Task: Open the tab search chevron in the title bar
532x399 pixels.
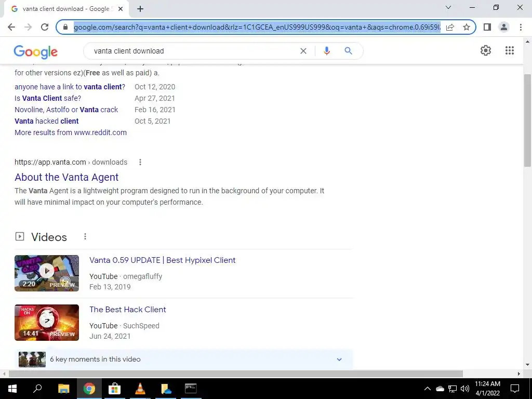Action: point(448,7)
